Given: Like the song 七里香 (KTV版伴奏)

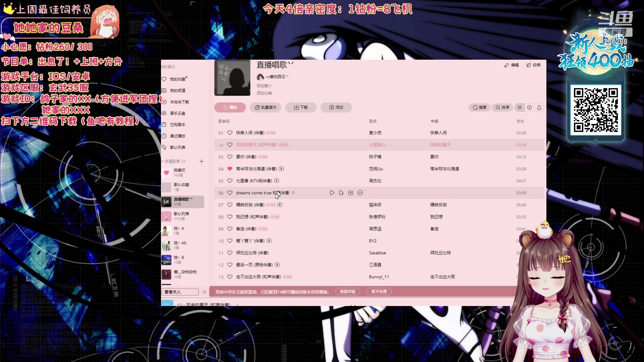Looking at the screenshot, I should (230, 181).
